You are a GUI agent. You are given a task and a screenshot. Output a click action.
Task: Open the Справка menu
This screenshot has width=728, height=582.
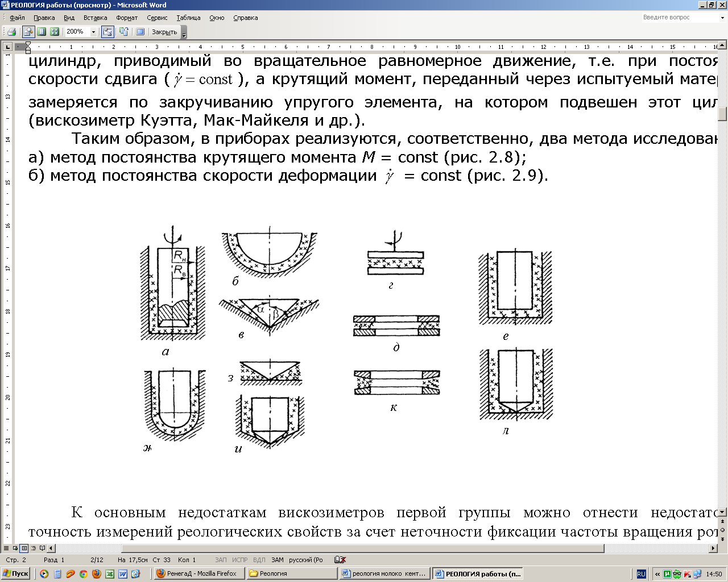[x=246, y=18]
